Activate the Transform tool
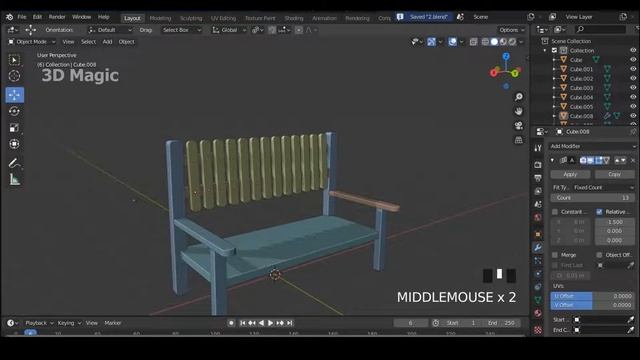Image resolution: width=640 pixels, height=360 pixels. click(14, 144)
